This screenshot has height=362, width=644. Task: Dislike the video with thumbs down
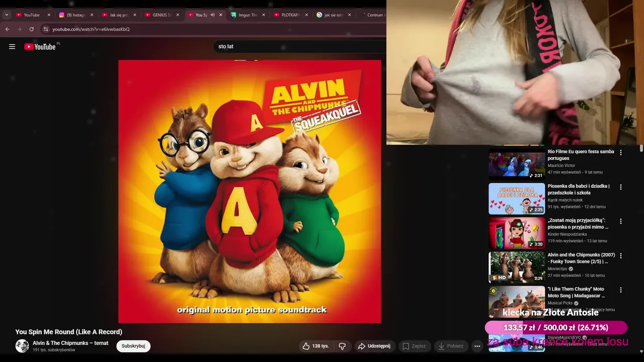pyautogui.click(x=342, y=346)
